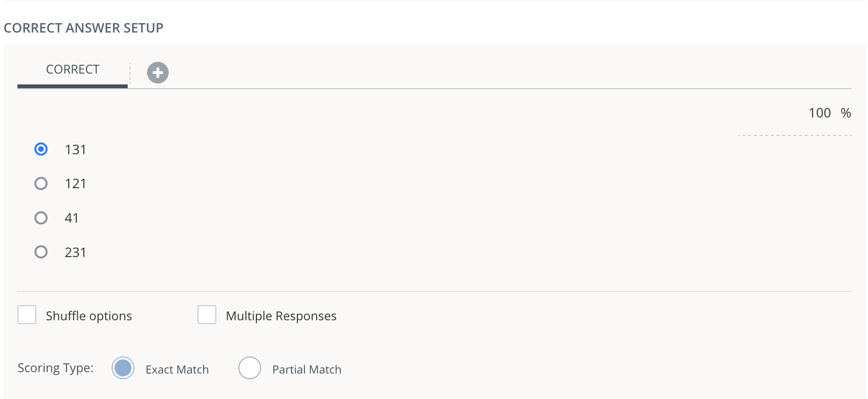Select answer option 131
Screen dimensions: 868x399
[41, 149]
